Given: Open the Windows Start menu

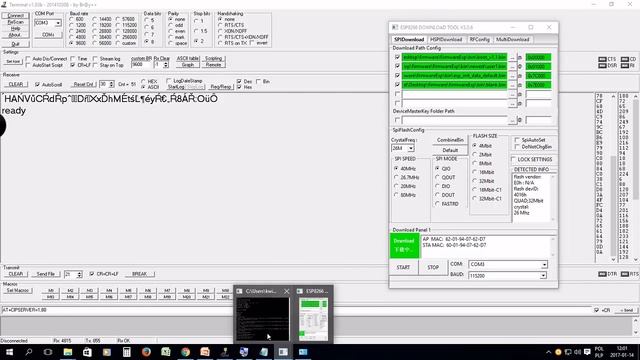Looking at the screenshot, I should click(9, 352).
